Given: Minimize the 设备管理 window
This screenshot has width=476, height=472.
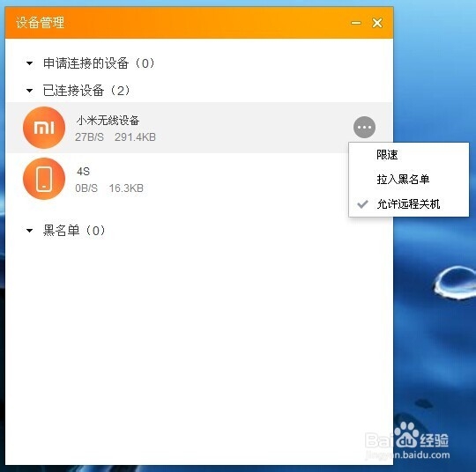Looking at the screenshot, I should pos(356,23).
